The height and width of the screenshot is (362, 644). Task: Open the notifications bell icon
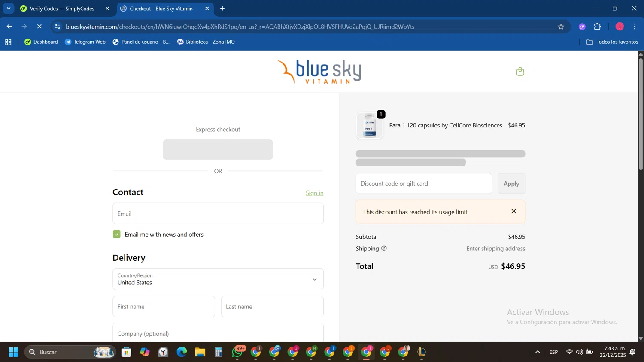click(633, 352)
